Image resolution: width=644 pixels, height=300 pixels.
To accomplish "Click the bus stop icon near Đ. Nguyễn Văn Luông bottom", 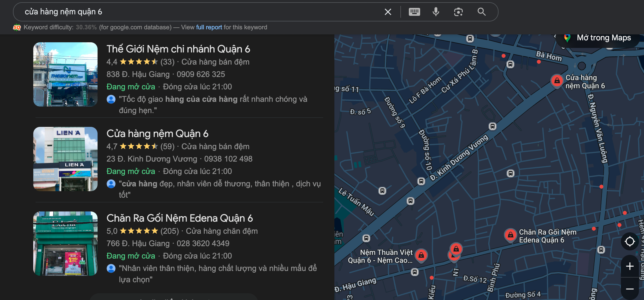I will pyautogui.click(x=601, y=250).
